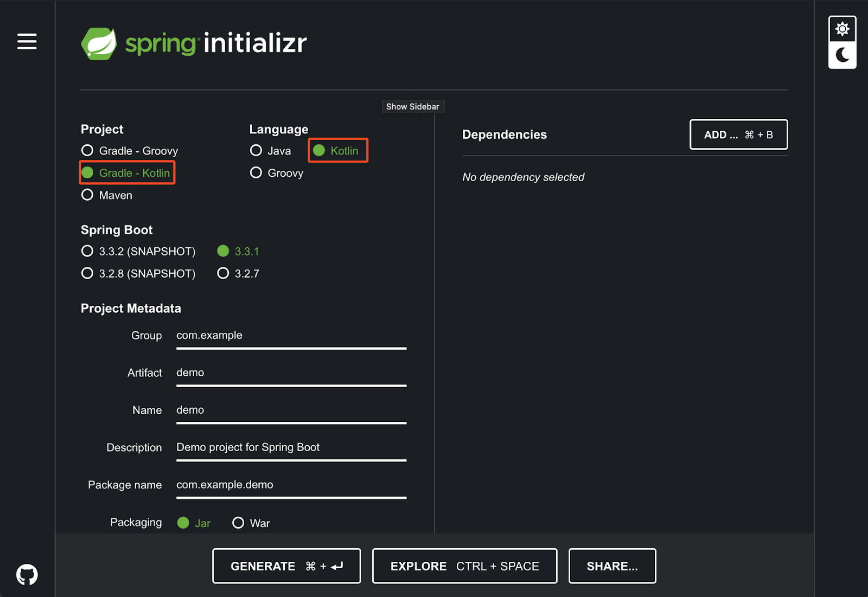The height and width of the screenshot is (597, 868).
Task: Open the hamburger sidebar menu
Action: (x=27, y=41)
